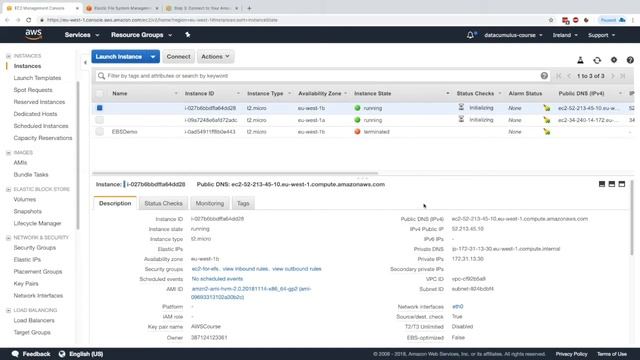This screenshot has height=360, width=640.
Task: Click view outbound rules link
Action: pos(297,269)
